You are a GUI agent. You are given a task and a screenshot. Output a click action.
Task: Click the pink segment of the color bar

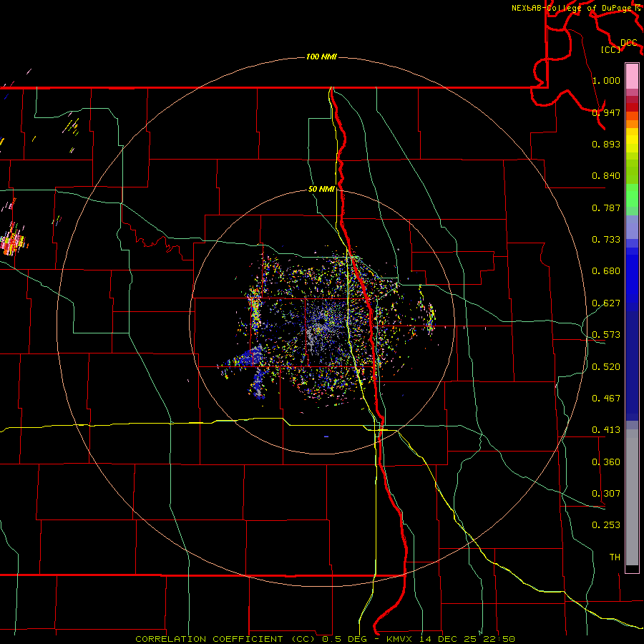[632, 77]
